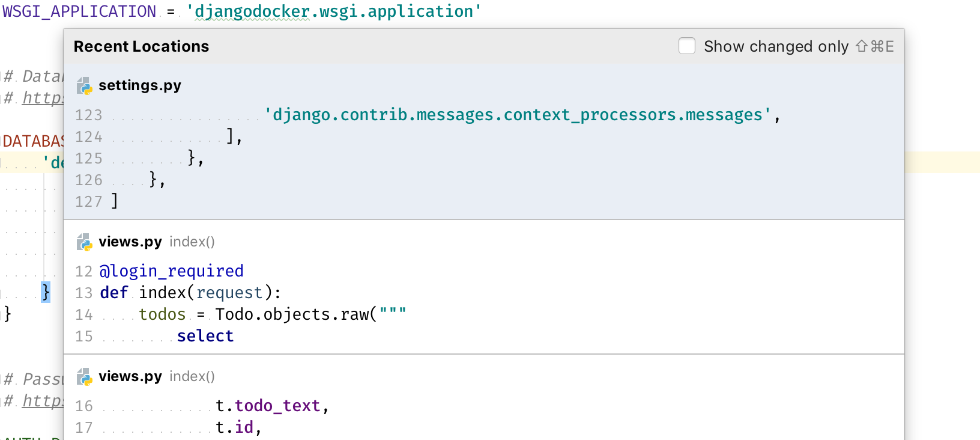The image size is (980, 440).
Task: Click the views.py icon above line 16
Action: 85,377
